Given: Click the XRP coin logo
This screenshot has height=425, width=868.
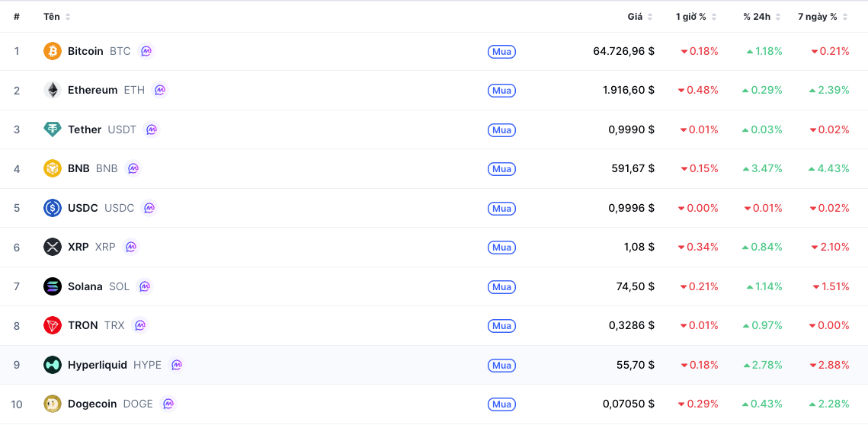Looking at the screenshot, I should pyautogui.click(x=53, y=247).
